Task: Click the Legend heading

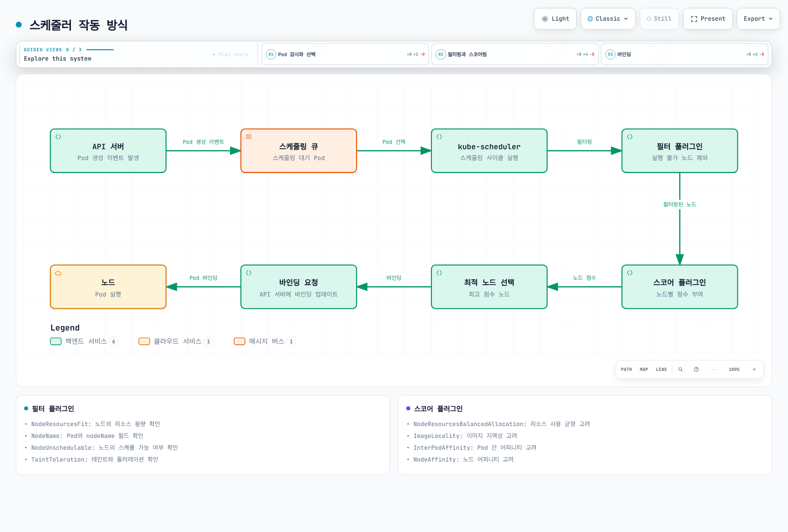Action: 65,328
